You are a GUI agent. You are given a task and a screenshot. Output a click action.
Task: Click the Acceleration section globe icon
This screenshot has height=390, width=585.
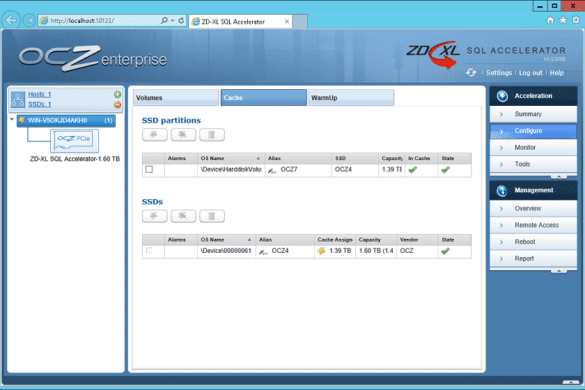pyautogui.click(x=502, y=96)
